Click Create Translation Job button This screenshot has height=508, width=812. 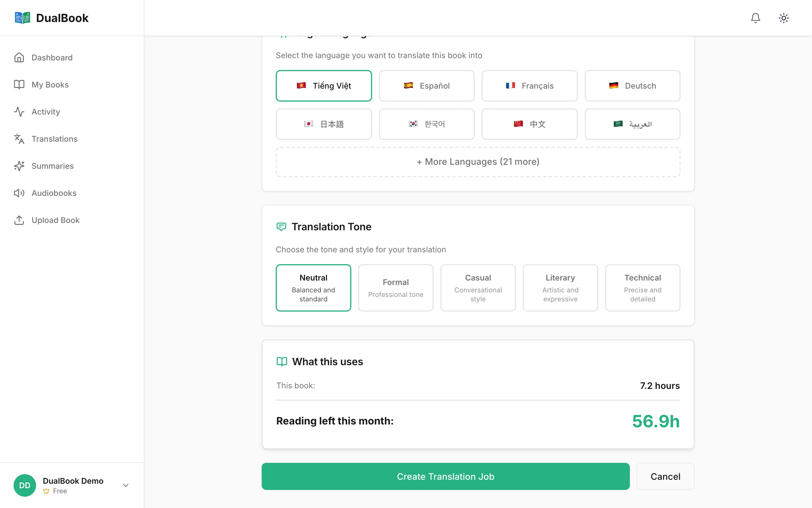pos(445,476)
